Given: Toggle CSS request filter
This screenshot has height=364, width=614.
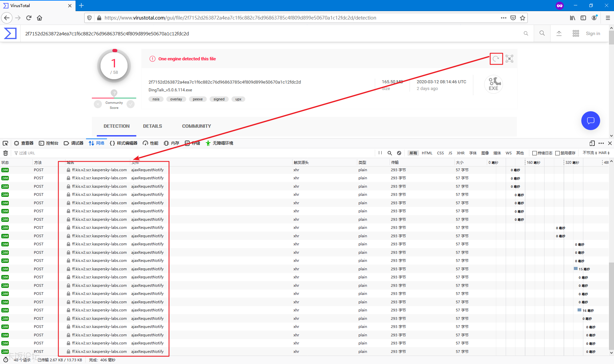Looking at the screenshot, I should pyautogui.click(x=441, y=153).
